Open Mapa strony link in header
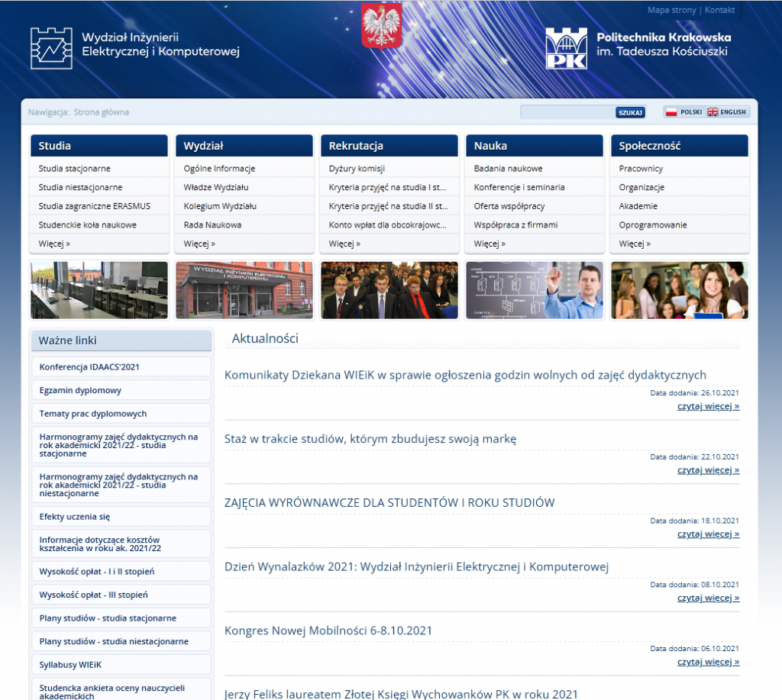 click(x=671, y=10)
